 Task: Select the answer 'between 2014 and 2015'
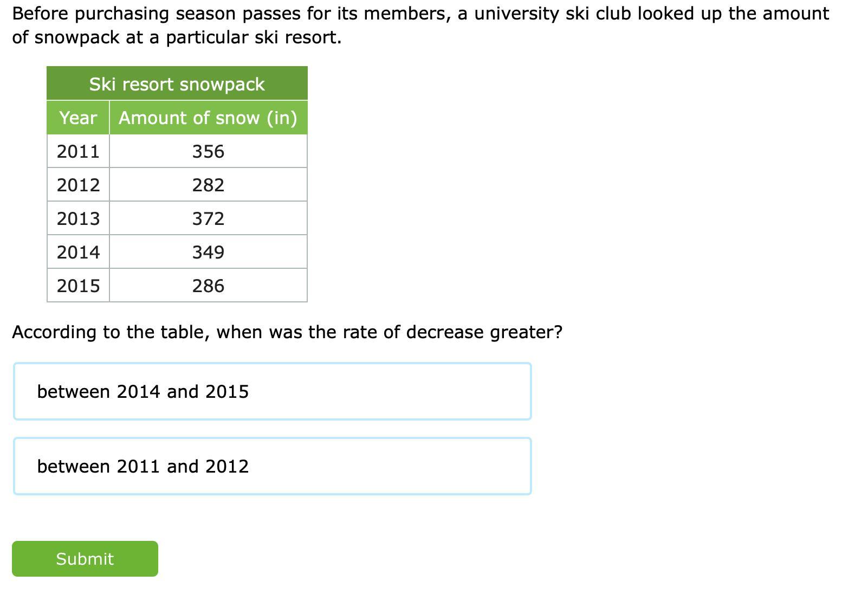click(272, 391)
